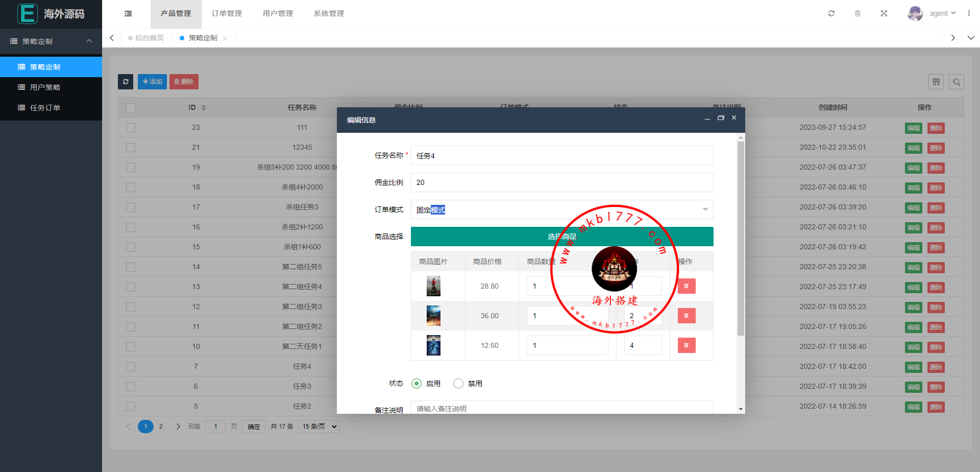Click the 12.60 product quantity field
Screen dimensions: 980x472
(568, 345)
